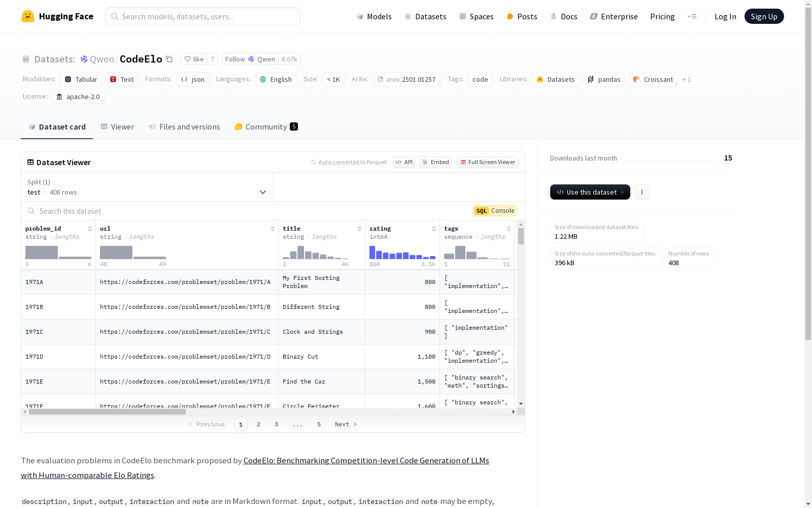Show the +1 more libraries
This screenshot has height=508, width=812.
(x=687, y=79)
